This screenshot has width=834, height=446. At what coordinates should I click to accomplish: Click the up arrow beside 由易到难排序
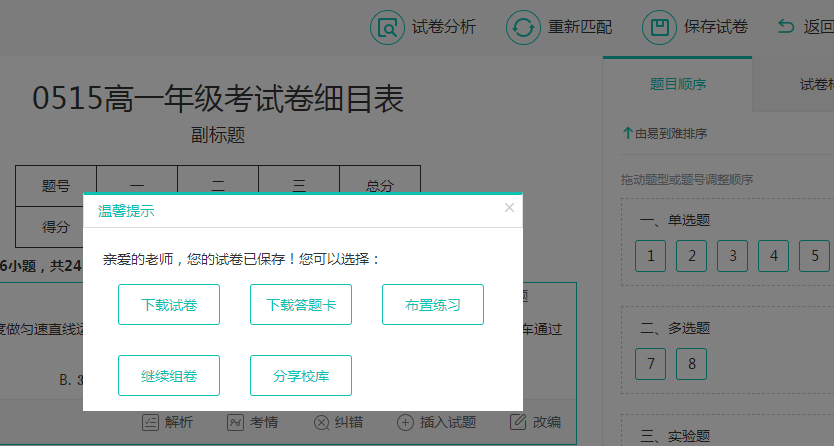pyautogui.click(x=628, y=133)
